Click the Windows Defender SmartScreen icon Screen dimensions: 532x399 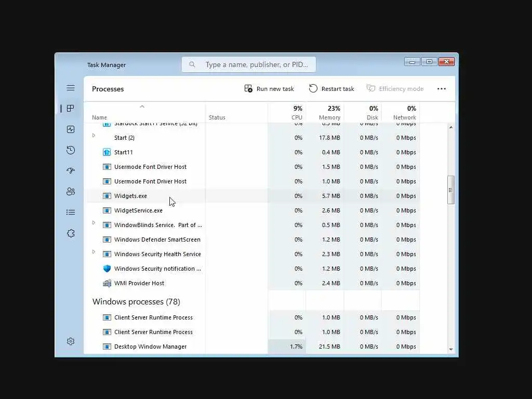coord(107,240)
